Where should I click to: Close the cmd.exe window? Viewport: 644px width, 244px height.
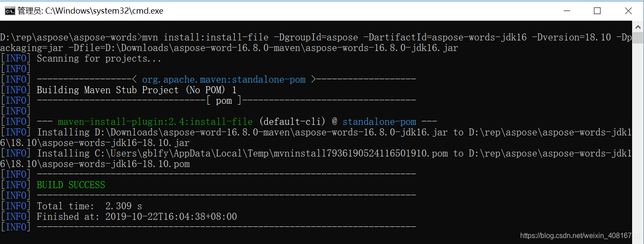point(628,11)
